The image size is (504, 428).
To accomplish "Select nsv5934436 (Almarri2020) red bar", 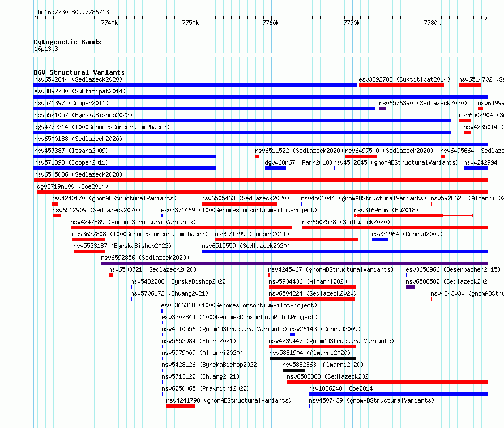I will [x=312, y=287].
